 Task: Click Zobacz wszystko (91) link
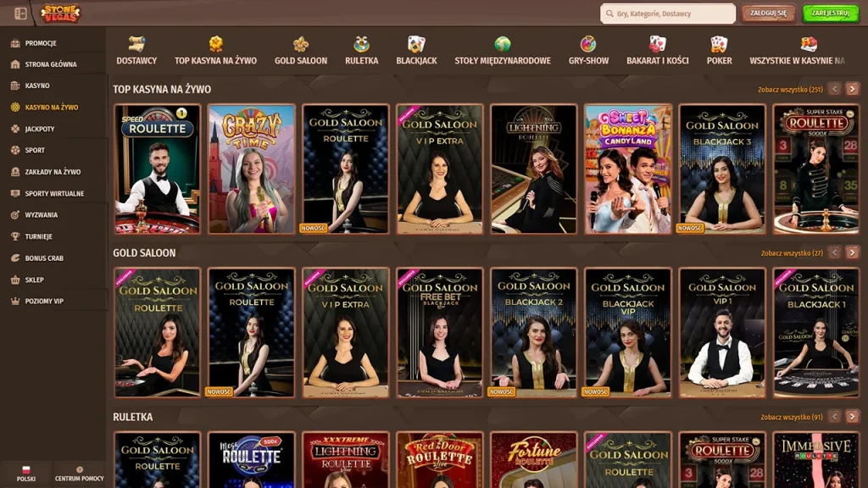pyautogui.click(x=792, y=417)
